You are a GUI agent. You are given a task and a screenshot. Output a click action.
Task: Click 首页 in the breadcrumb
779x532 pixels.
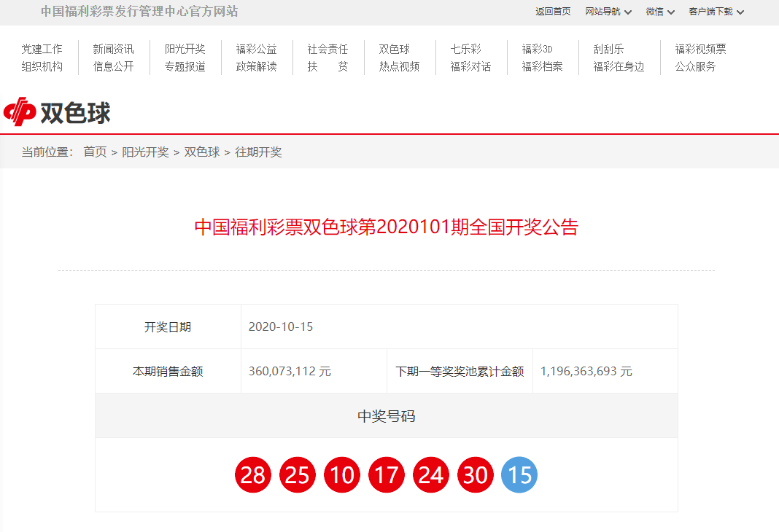click(x=95, y=152)
